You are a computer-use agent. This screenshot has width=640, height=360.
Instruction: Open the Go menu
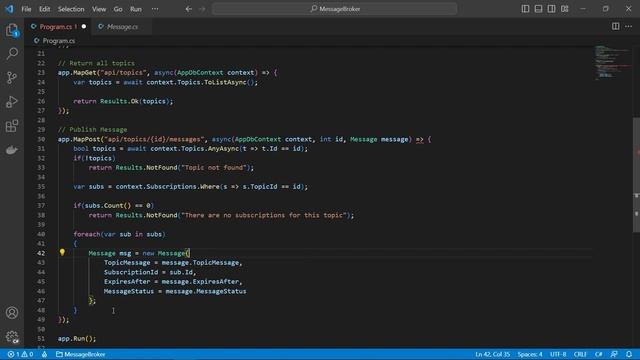point(118,9)
